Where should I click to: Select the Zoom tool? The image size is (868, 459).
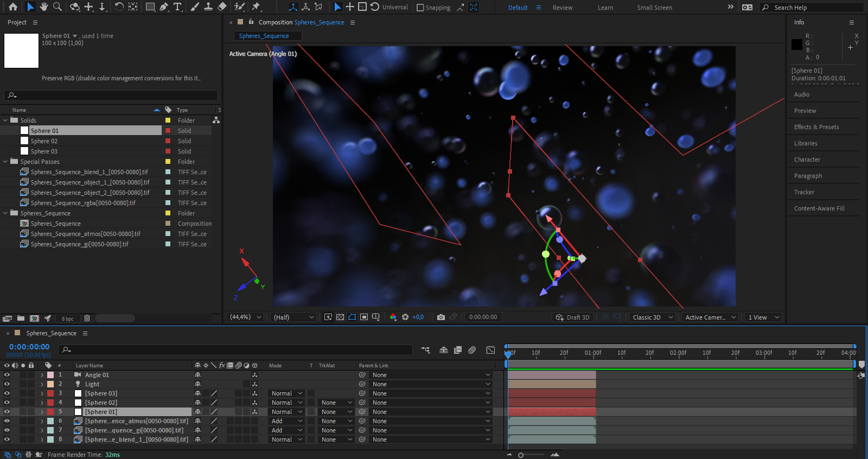click(x=58, y=7)
